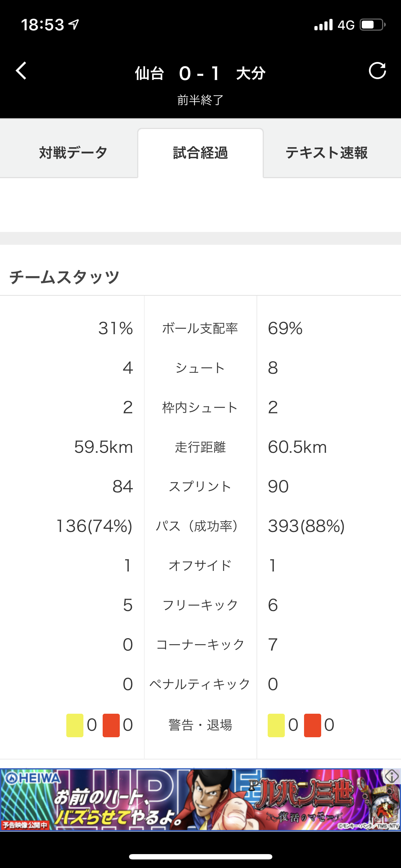Screen dimensions: 401x868
Task: Tap the チームスタッツ section heading
Action: [65, 277]
